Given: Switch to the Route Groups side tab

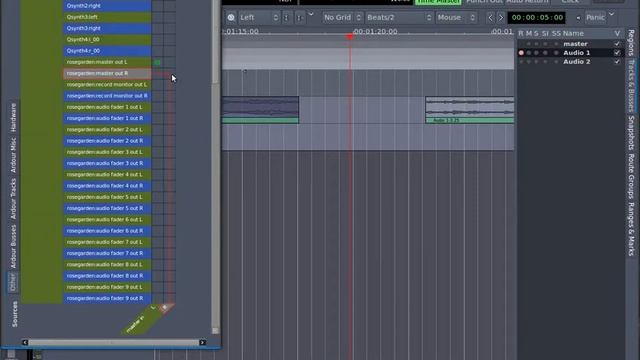Looking at the screenshot, I should click(x=631, y=176).
